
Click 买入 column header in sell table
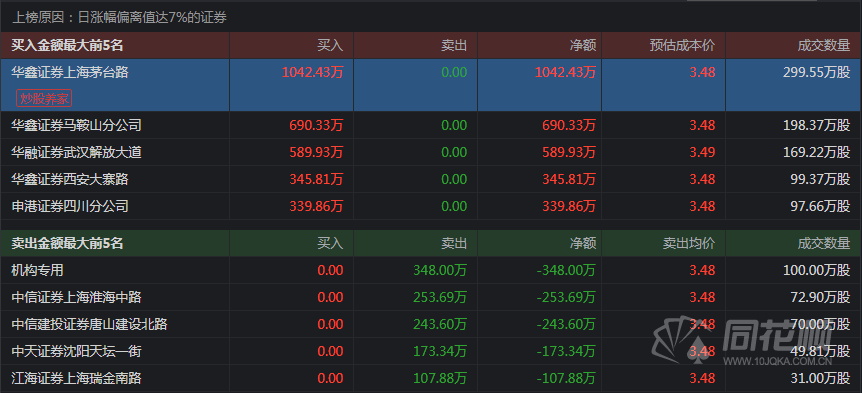click(x=330, y=243)
